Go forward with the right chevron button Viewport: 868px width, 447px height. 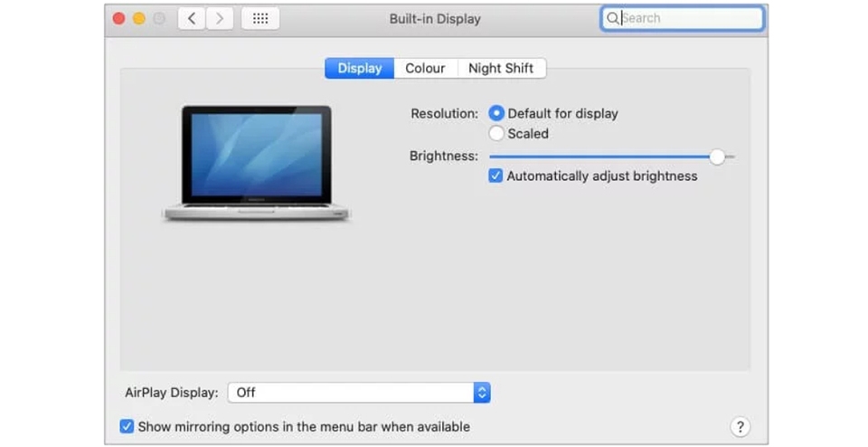[220, 19]
